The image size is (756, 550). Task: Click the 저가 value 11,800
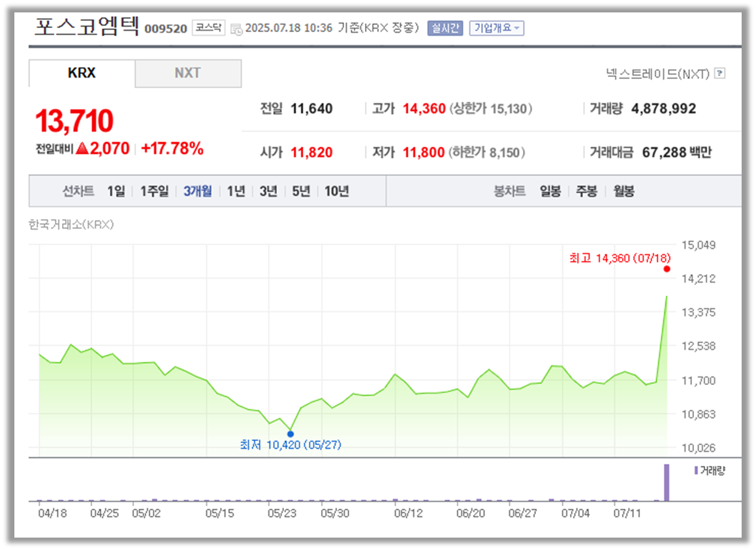coord(424,152)
